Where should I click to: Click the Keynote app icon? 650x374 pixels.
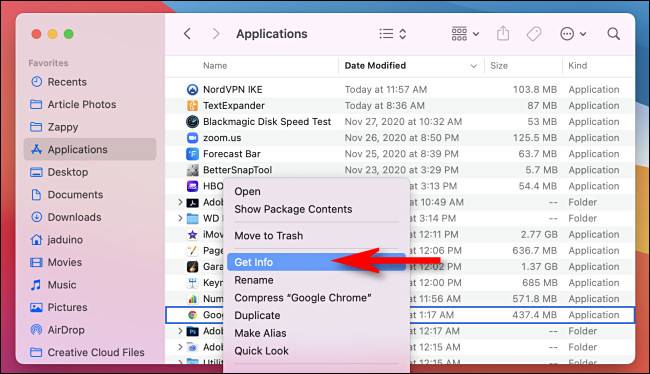[192, 283]
